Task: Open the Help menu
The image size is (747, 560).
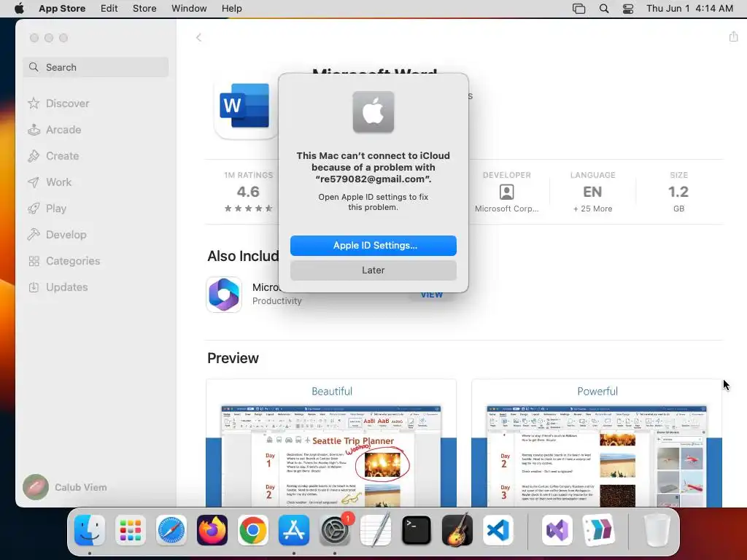Action: coord(231,9)
